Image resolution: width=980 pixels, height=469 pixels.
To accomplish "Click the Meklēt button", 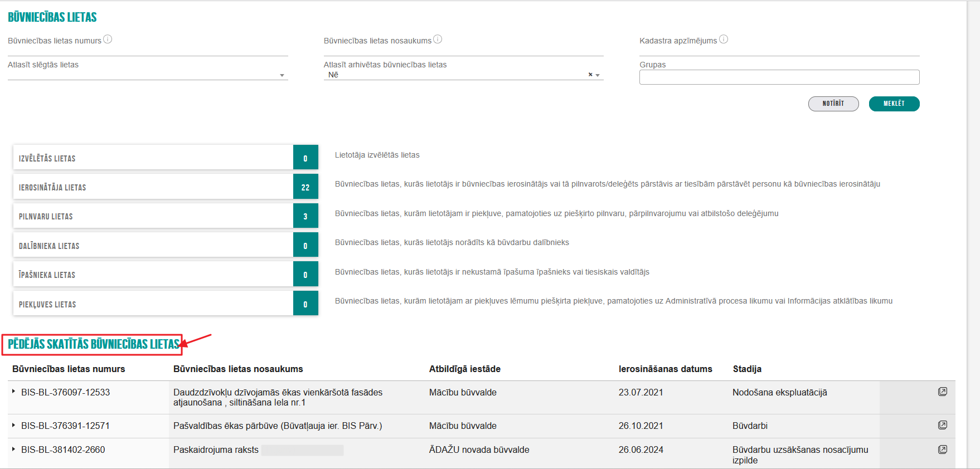I will [x=894, y=104].
